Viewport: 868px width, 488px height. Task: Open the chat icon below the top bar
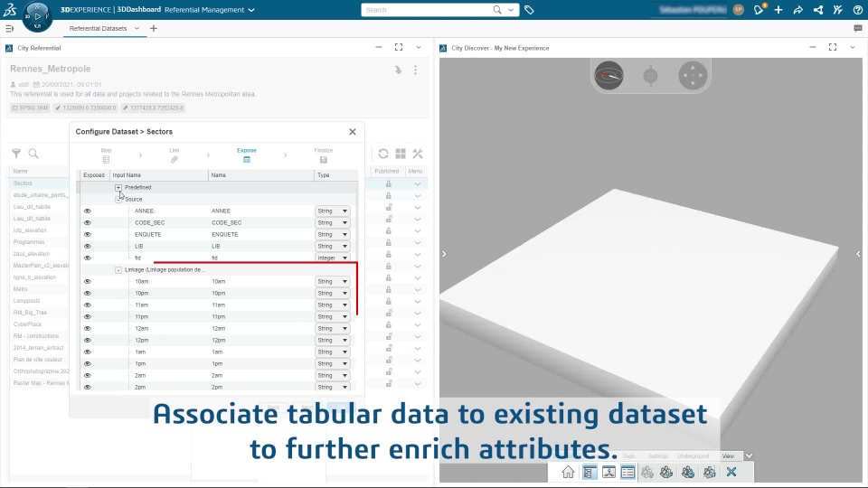pyautogui.click(x=858, y=28)
